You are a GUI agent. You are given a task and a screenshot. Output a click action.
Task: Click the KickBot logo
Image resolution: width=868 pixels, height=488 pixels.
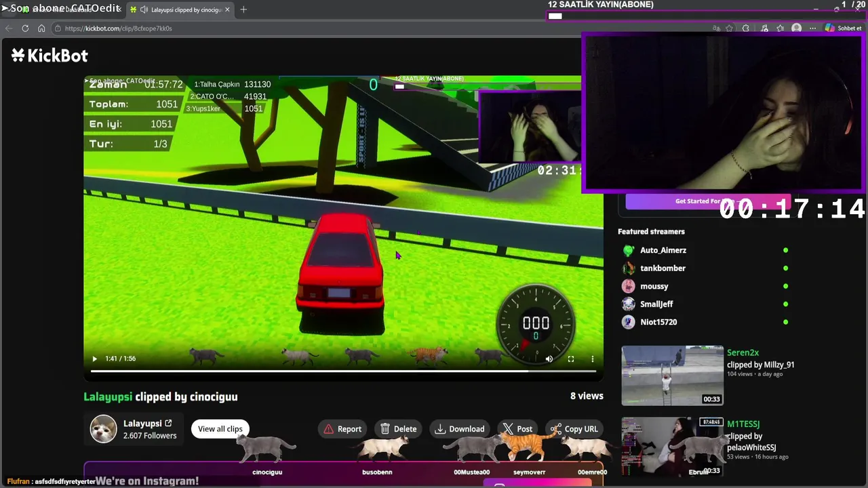click(50, 56)
